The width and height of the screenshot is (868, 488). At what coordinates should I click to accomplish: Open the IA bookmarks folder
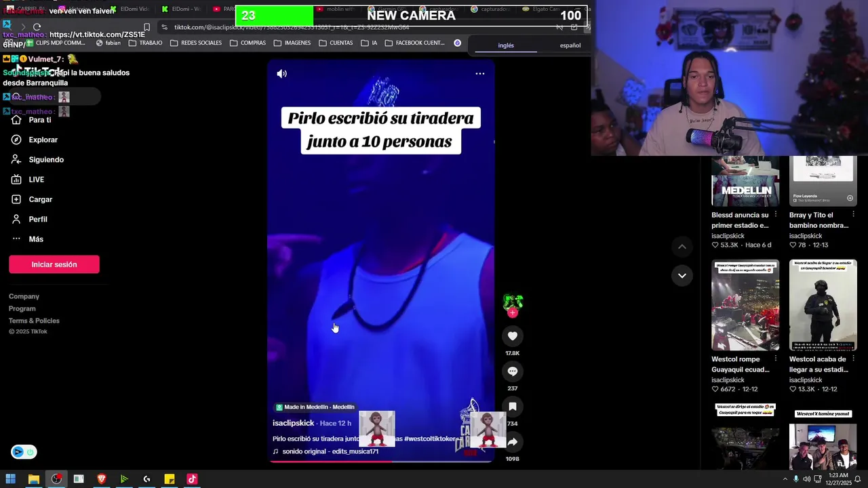[369, 43]
